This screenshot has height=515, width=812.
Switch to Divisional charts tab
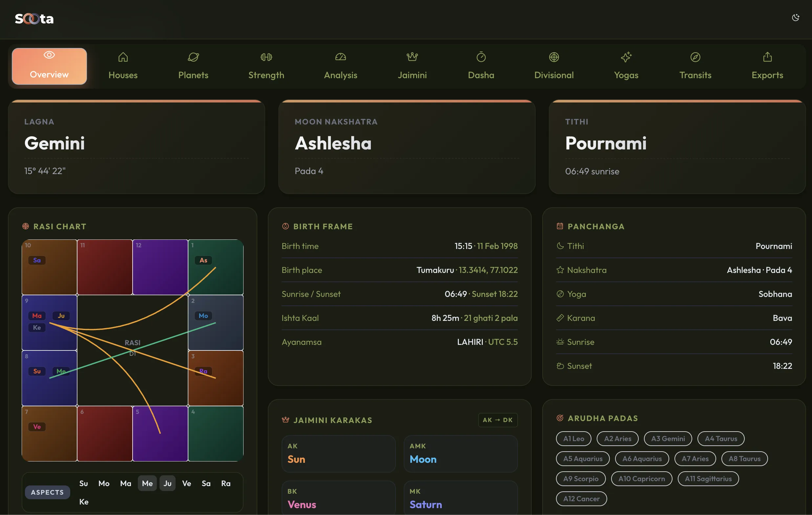tap(554, 66)
